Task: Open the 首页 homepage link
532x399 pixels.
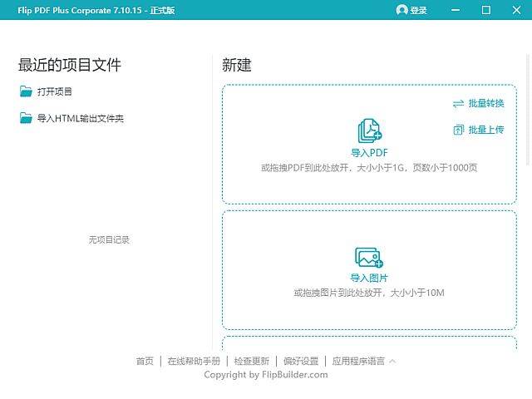Action: 145,362
